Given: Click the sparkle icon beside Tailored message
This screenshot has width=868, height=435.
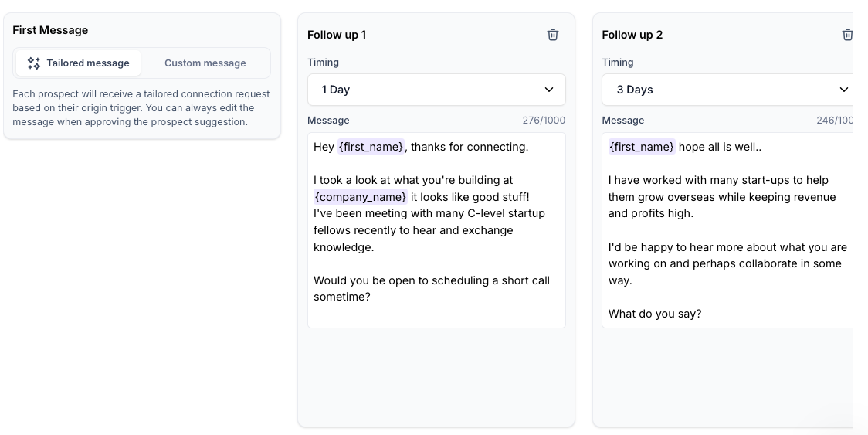Looking at the screenshot, I should 34,63.
